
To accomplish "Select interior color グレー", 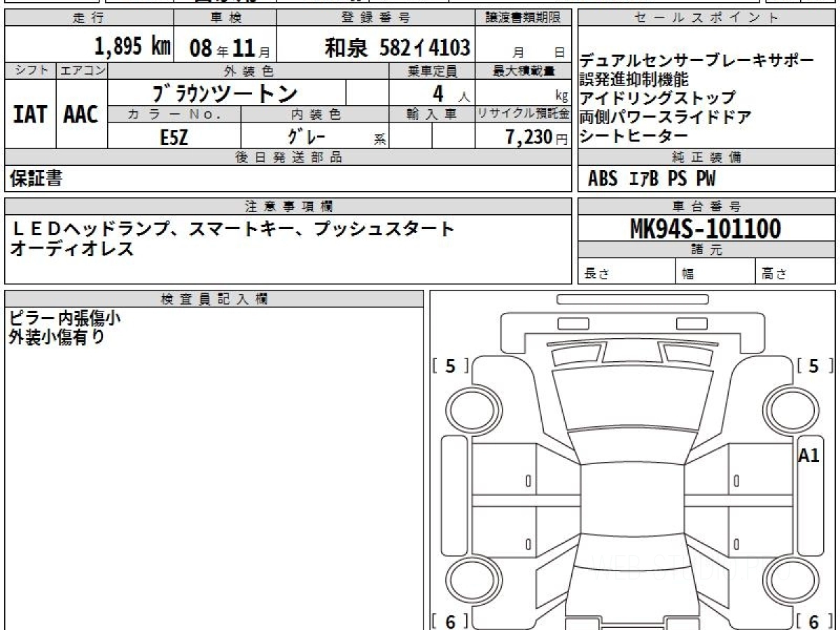I will click(308, 136).
